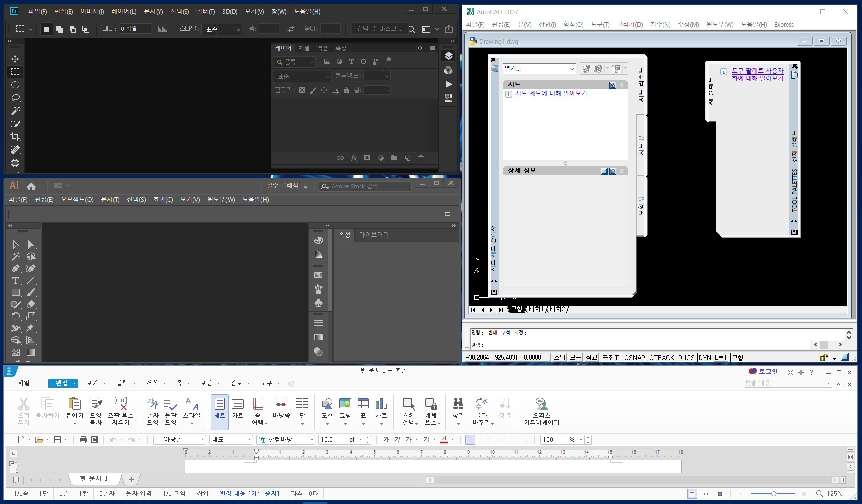Click 시트 세트에 대해 알아보기 link
862x504 pixels.
[551, 93]
